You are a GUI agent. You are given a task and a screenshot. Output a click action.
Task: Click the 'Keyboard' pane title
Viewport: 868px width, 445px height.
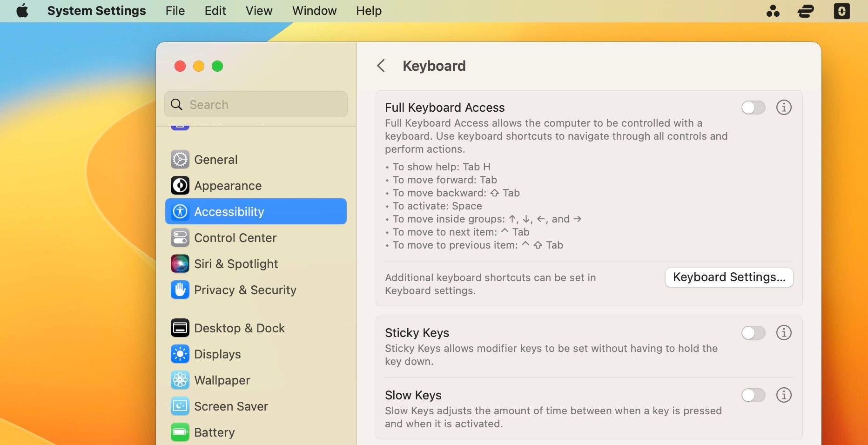[x=434, y=66]
